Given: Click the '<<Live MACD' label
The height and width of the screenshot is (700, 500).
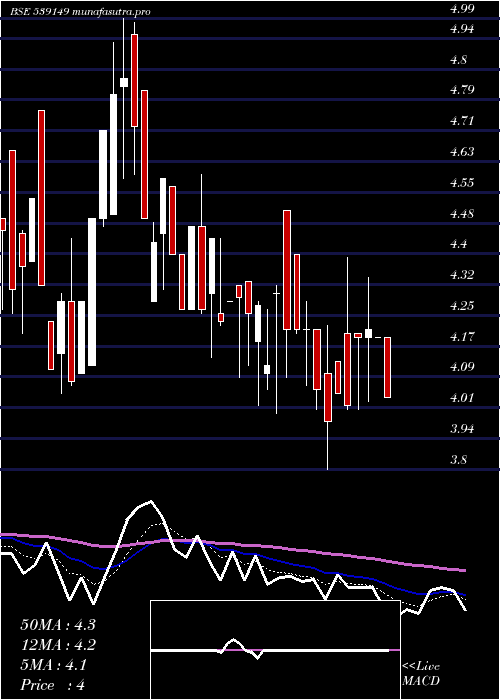Looking at the screenshot, I should pyautogui.click(x=421, y=674).
